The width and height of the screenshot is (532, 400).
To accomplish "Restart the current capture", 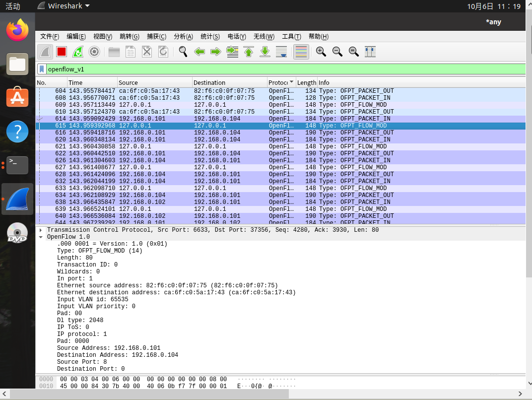I will click(78, 52).
